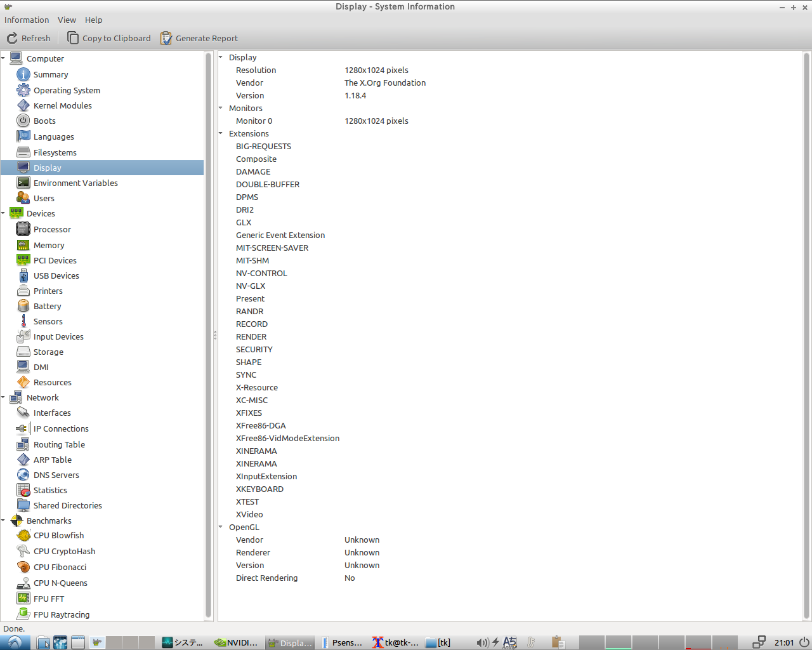Click the Processor chip icon in sidebar
The height and width of the screenshot is (650, 812).
click(23, 229)
